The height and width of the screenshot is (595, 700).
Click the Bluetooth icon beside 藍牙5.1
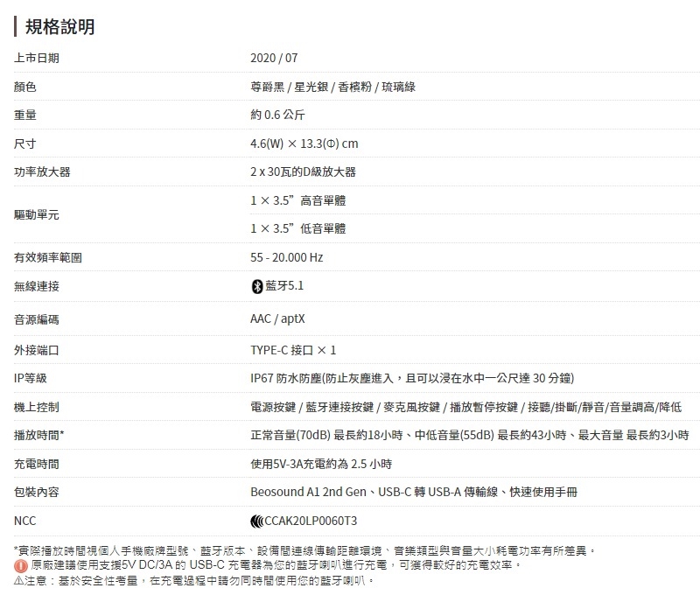[x=256, y=286]
